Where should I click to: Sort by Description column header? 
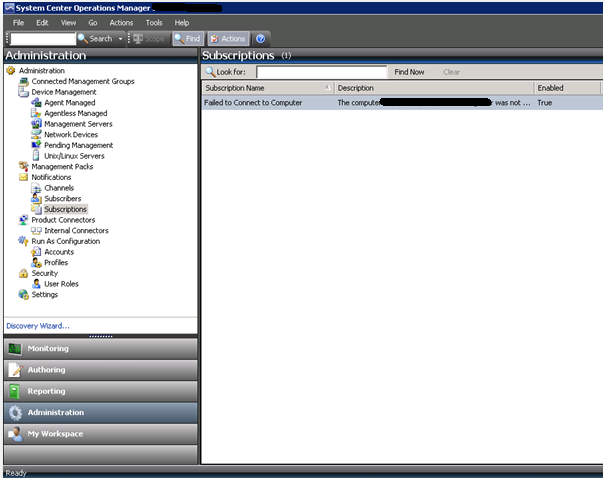[434, 88]
